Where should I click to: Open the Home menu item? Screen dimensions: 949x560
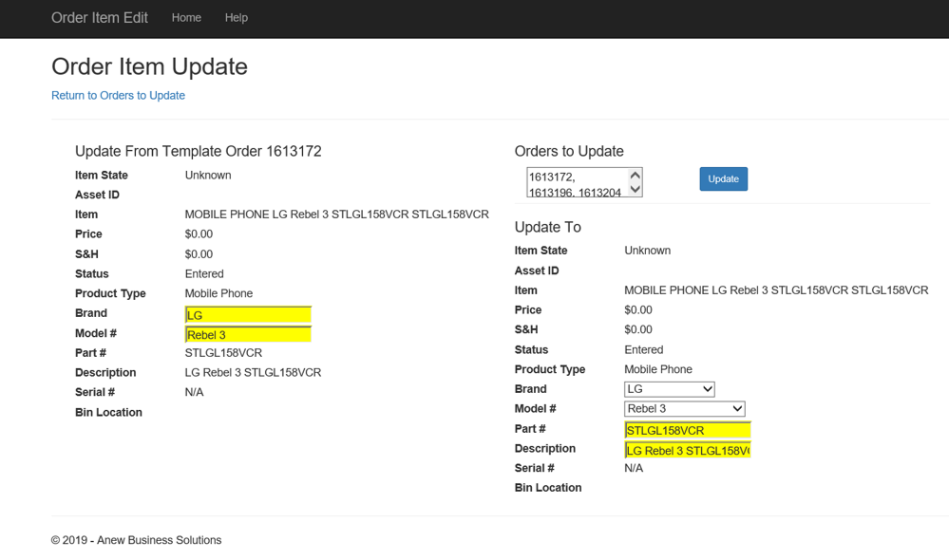pos(186,18)
